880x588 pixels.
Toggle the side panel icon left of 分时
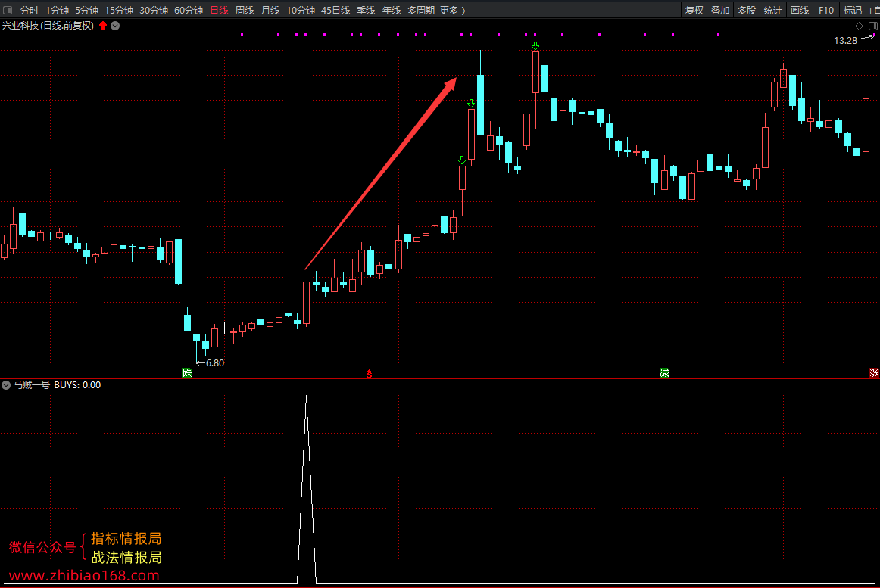pyautogui.click(x=8, y=10)
